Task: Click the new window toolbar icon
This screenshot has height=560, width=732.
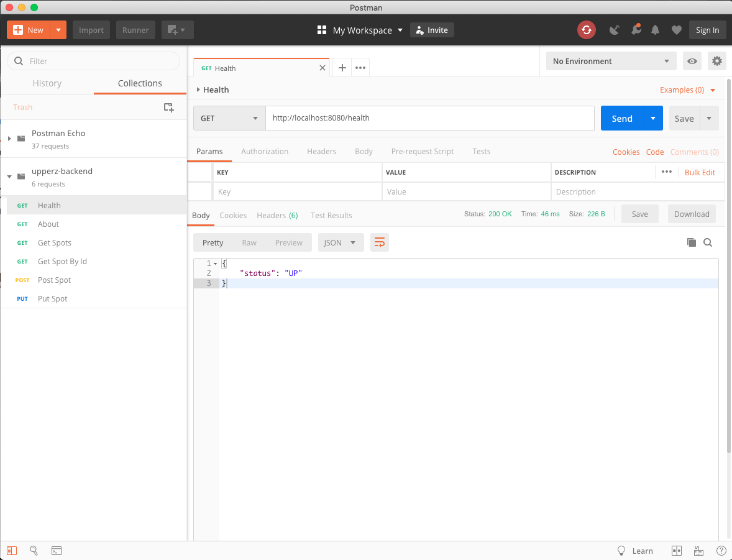Action: tap(177, 30)
